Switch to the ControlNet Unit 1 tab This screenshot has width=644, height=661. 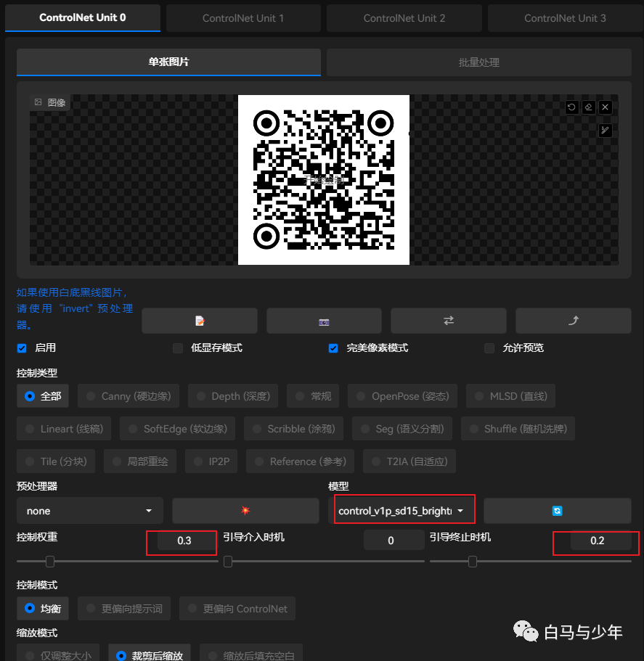[243, 18]
